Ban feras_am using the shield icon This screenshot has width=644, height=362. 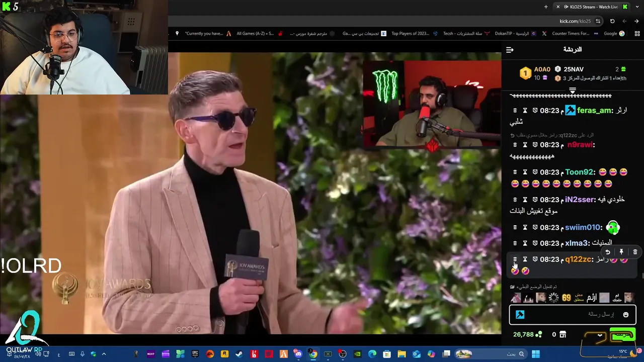pos(535,110)
